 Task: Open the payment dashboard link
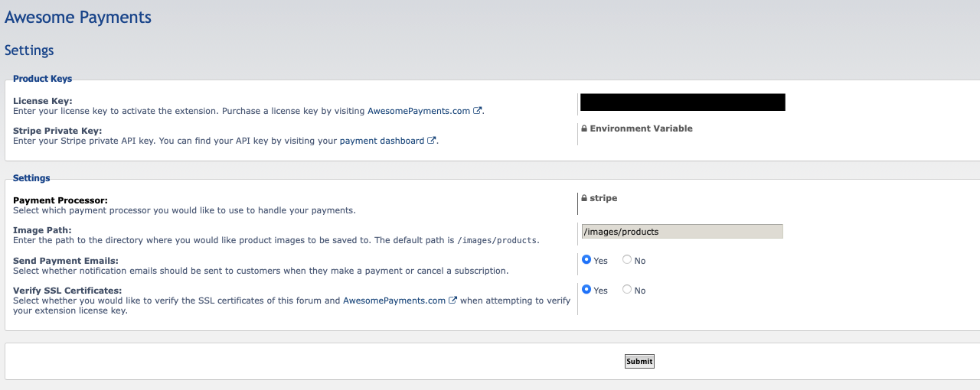pyautogui.click(x=382, y=141)
